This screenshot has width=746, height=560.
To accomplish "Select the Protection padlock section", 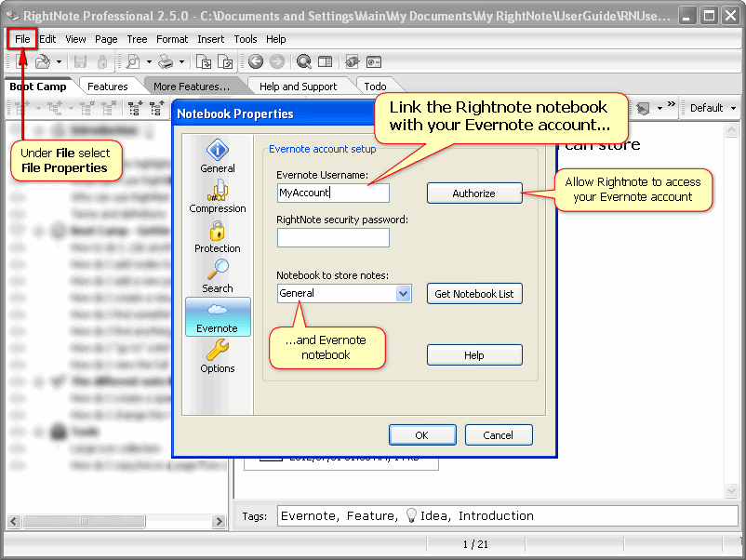I will [x=218, y=236].
